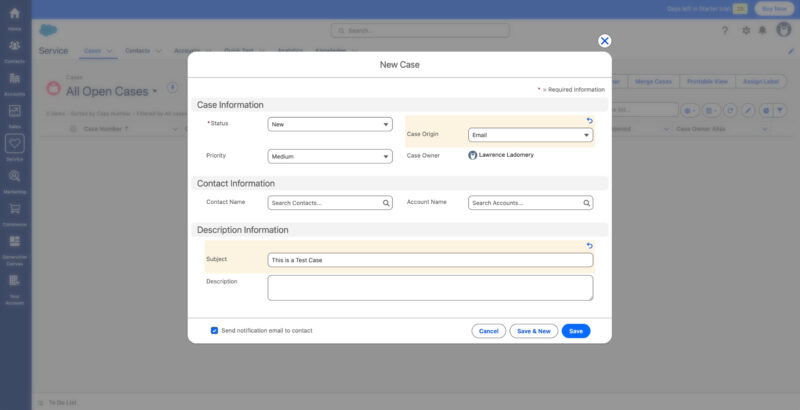Click the Cases object icon

click(54, 88)
